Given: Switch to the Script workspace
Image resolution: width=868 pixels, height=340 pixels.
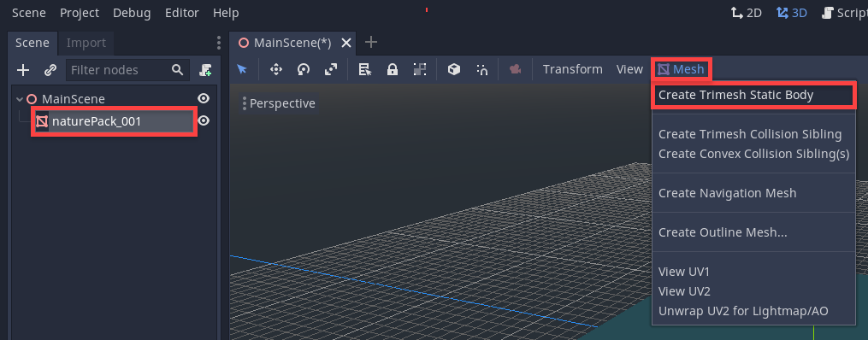Looking at the screenshot, I should tap(845, 13).
